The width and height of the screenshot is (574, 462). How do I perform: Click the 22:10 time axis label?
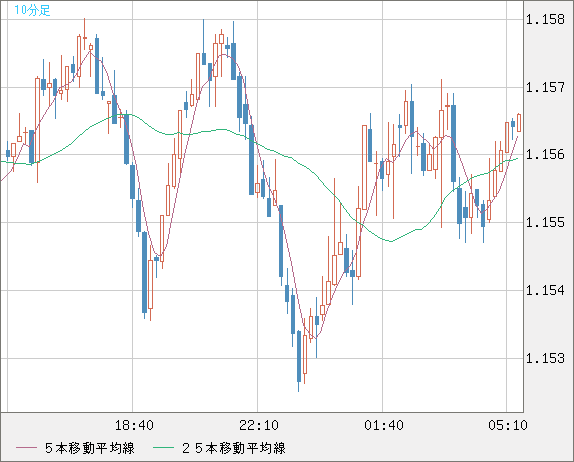point(259,425)
